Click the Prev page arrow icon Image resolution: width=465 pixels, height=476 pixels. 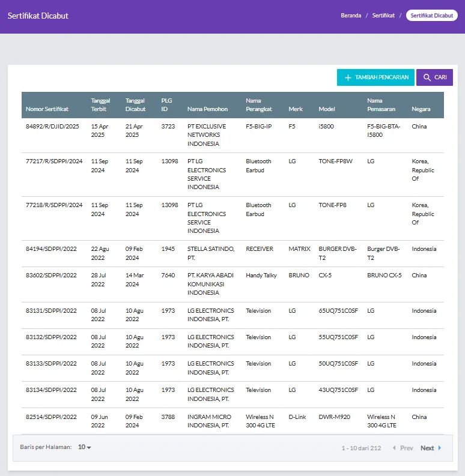394,448
